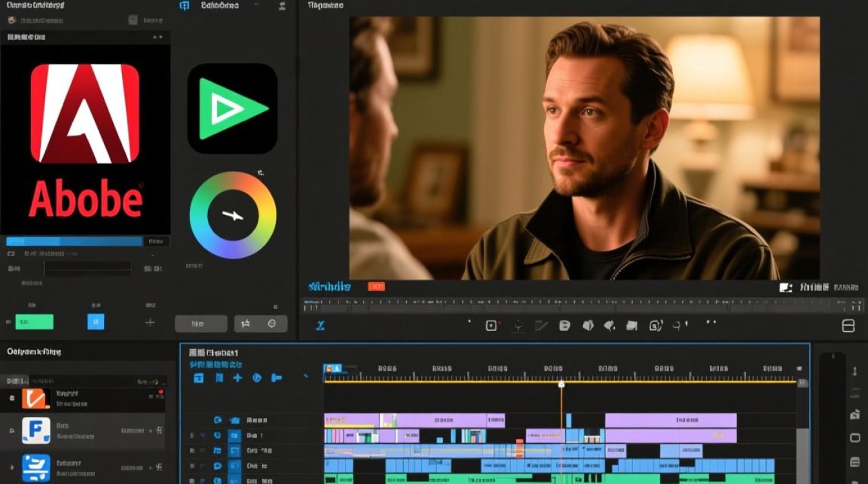Click the blue box icon starting the timeline toolbar
868x484 pixels.
199,378
